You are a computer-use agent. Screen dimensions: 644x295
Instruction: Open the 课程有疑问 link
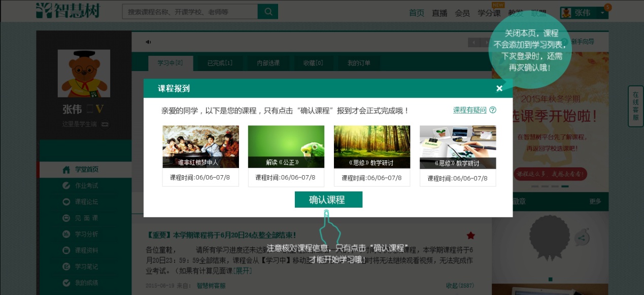(x=469, y=110)
